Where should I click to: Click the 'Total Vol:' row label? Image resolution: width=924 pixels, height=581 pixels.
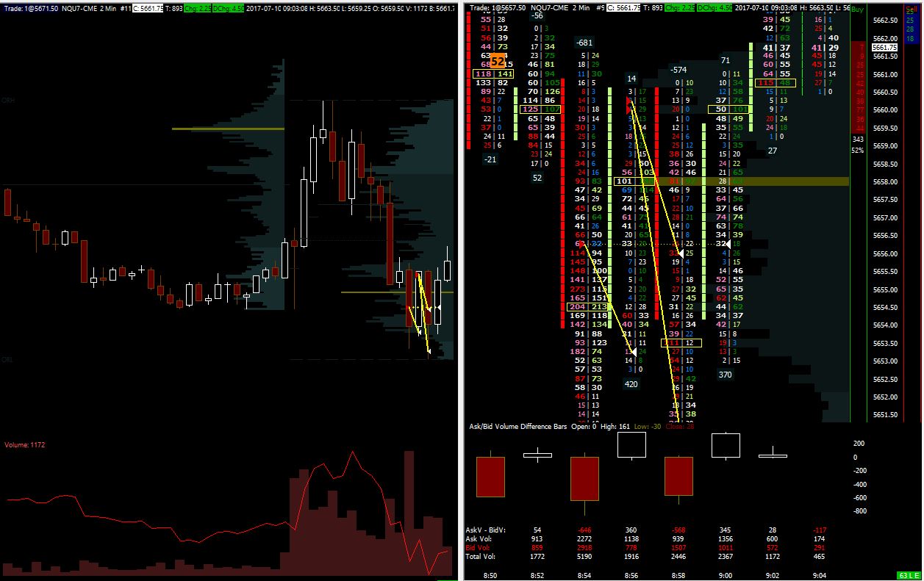pyautogui.click(x=481, y=556)
